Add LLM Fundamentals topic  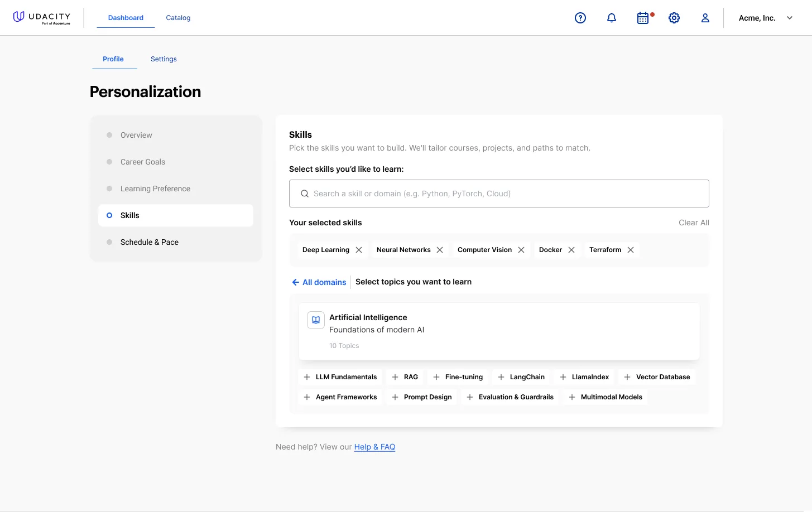(x=340, y=377)
